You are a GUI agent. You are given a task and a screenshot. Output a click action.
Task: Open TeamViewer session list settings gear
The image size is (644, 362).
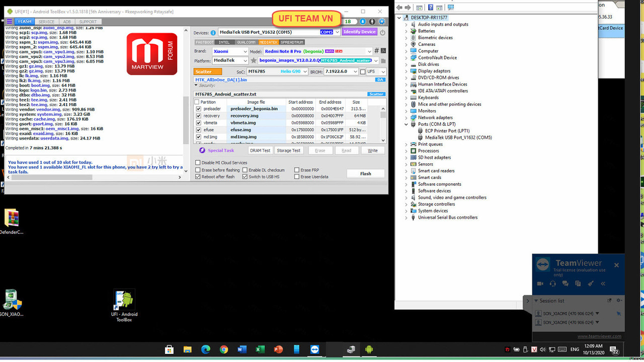click(x=619, y=300)
